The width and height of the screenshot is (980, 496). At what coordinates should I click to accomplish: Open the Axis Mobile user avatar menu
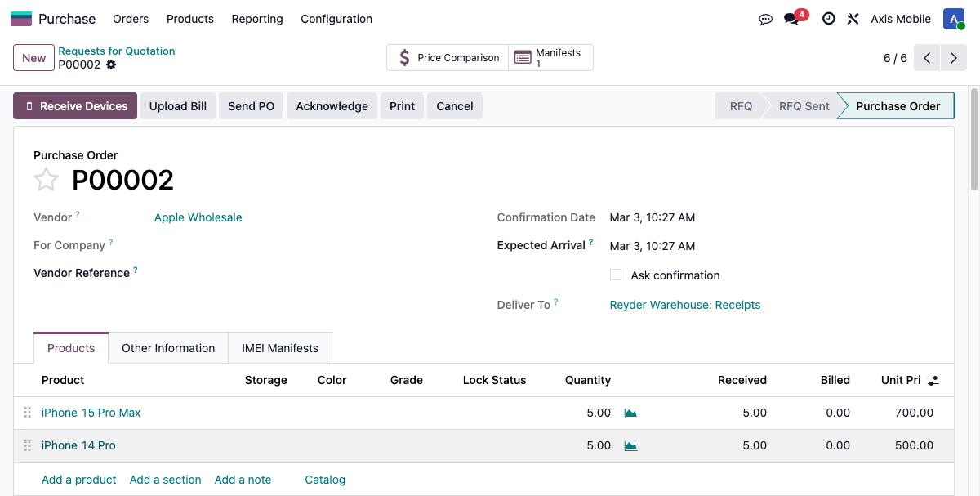[x=953, y=19]
